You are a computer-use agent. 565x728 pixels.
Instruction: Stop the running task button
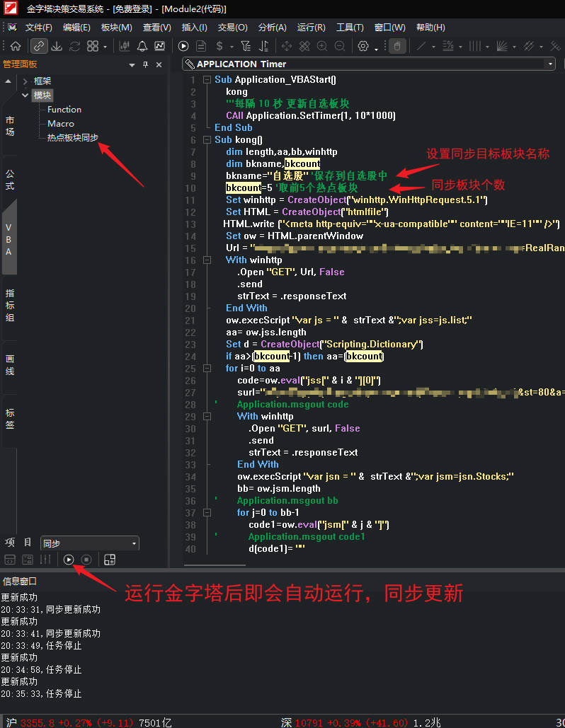(86, 560)
